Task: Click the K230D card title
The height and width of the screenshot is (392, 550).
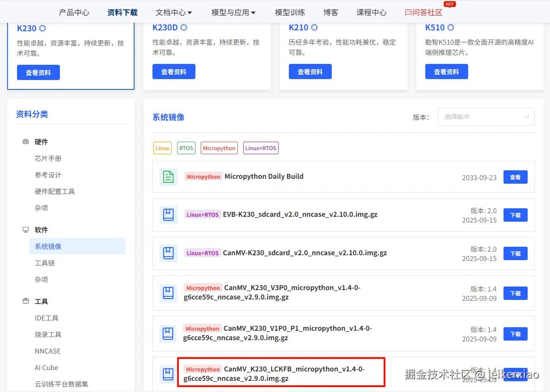Action: tap(165, 27)
